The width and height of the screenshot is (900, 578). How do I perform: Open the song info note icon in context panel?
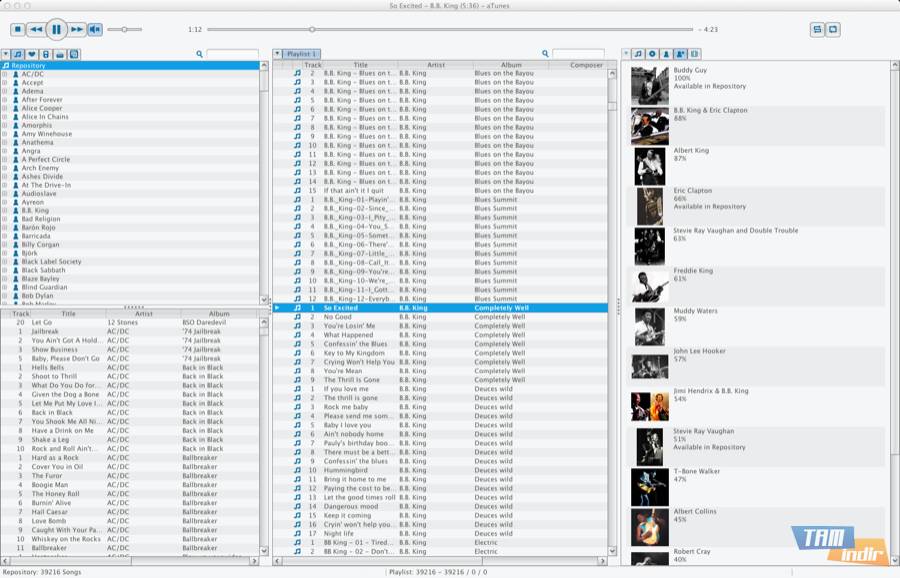(x=638, y=54)
